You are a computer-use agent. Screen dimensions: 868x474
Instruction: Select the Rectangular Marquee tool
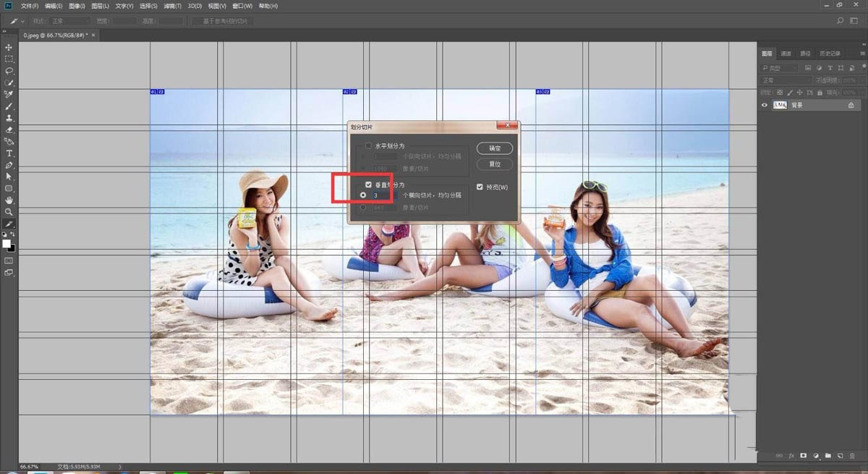coord(9,59)
